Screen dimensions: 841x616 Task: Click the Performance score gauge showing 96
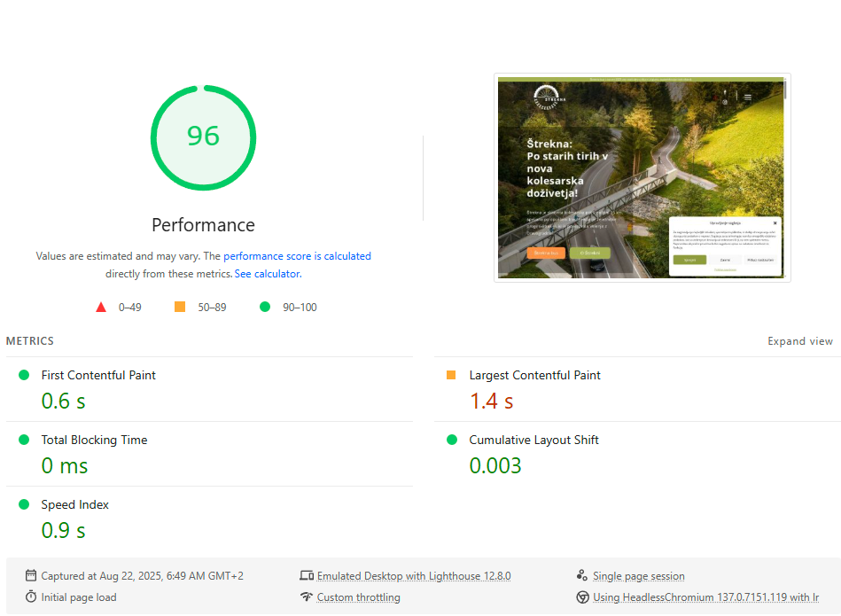203,137
